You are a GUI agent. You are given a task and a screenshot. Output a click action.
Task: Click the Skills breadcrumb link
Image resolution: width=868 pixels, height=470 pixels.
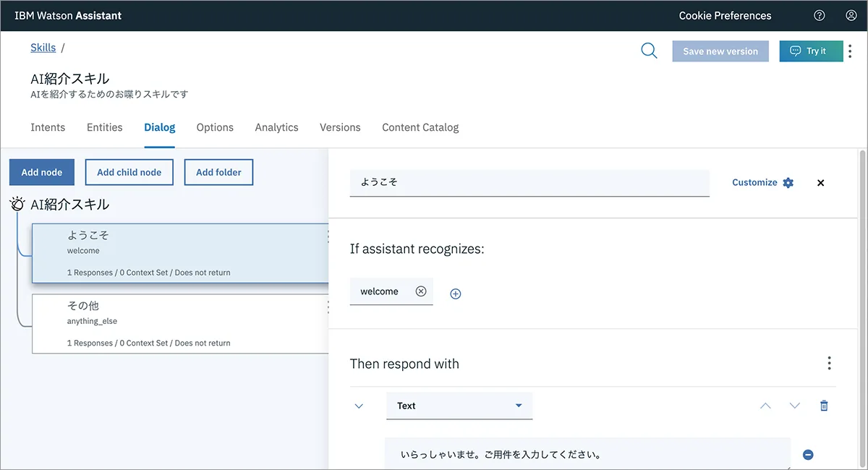(43, 48)
